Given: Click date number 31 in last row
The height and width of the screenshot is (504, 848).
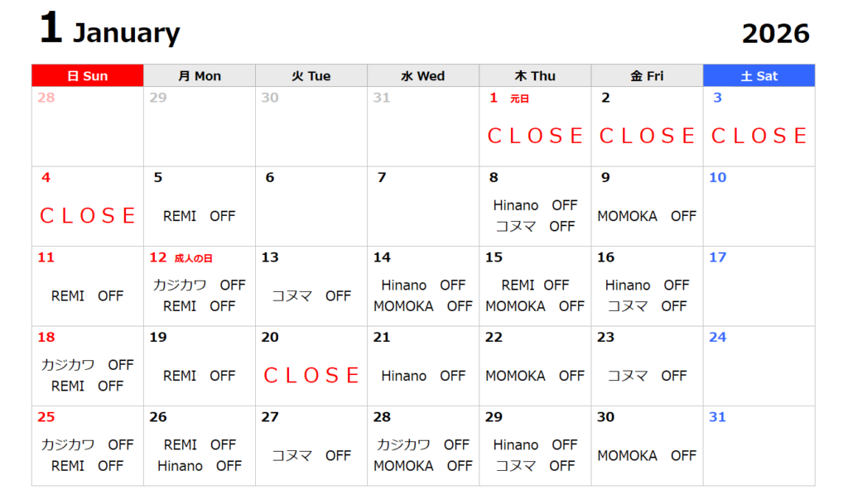Looking at the screenshot, I should pos(717,417).
